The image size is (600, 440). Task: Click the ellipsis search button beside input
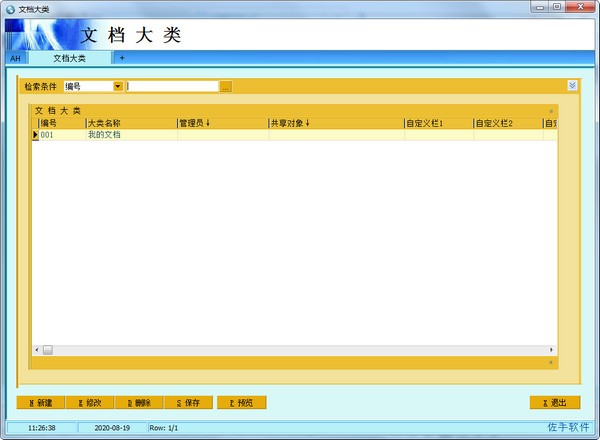226,87
